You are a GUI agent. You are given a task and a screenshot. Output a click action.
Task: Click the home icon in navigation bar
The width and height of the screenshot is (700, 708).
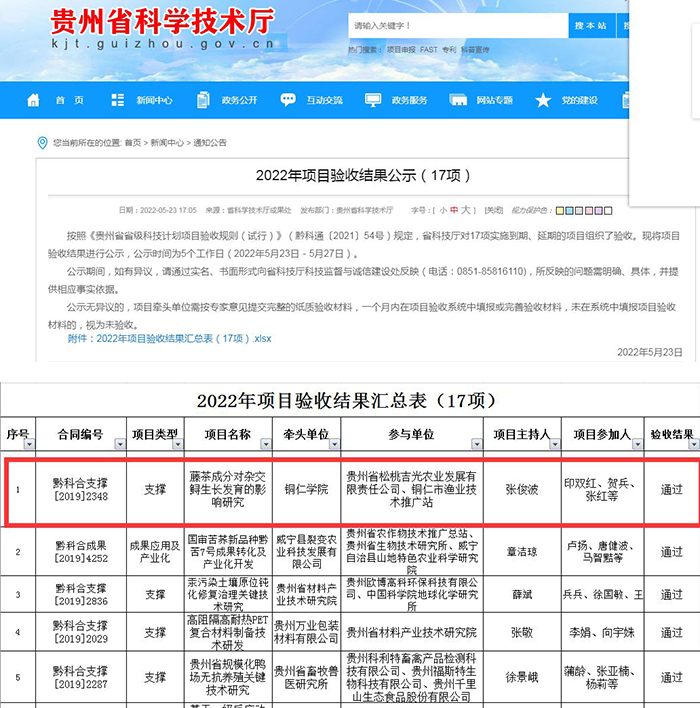pos(33,100)
